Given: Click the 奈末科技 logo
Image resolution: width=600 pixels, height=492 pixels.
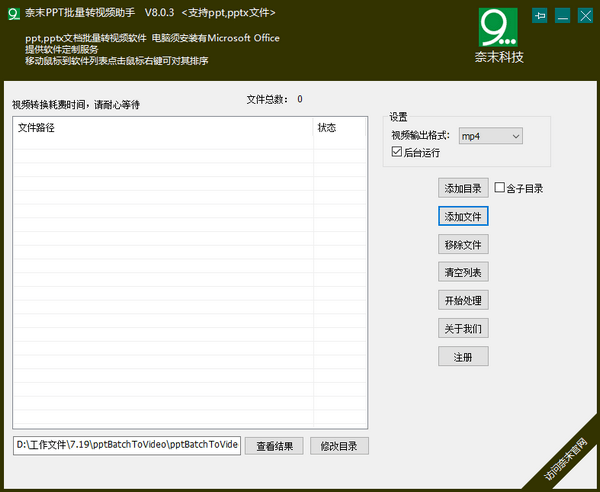Looking at the screenshot, I should tap(499, 35).
